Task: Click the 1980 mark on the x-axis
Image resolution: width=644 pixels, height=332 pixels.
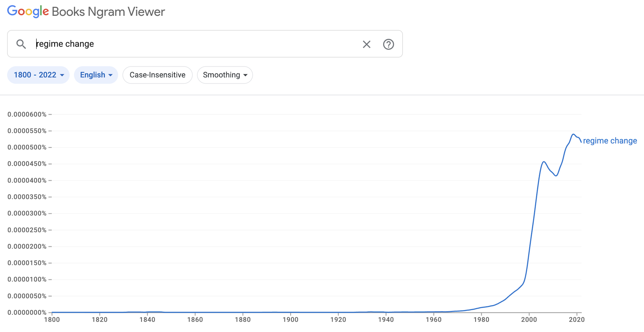Action: (481, 319)
